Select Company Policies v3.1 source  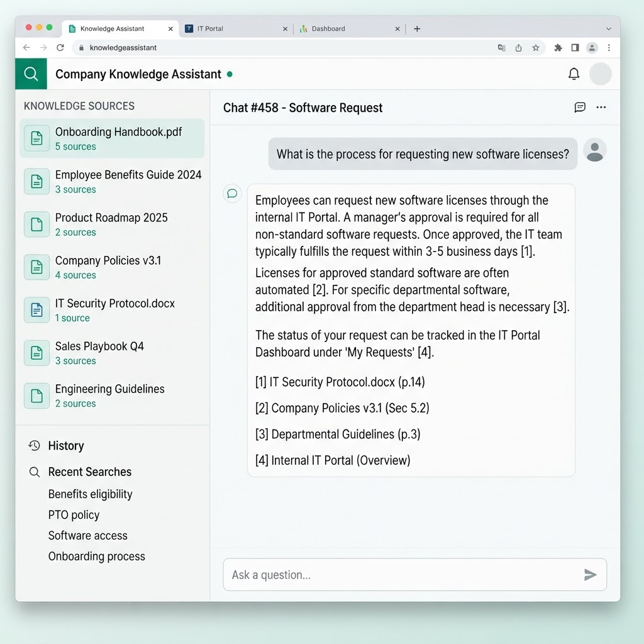tap(112, 267)
